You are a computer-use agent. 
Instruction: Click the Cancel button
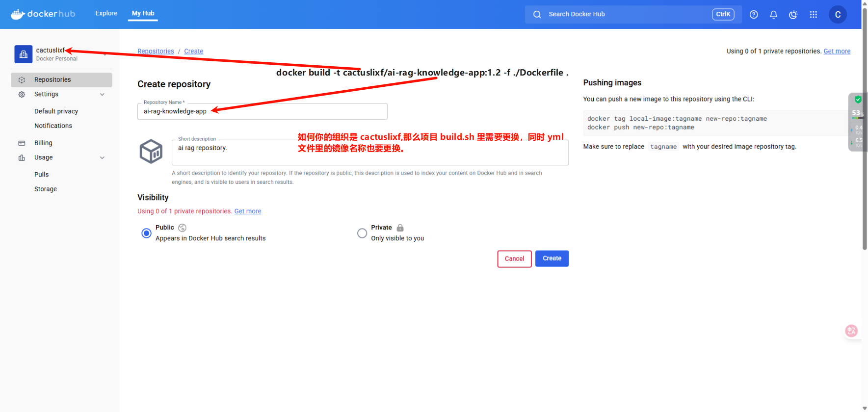click(x=514, y=259)
